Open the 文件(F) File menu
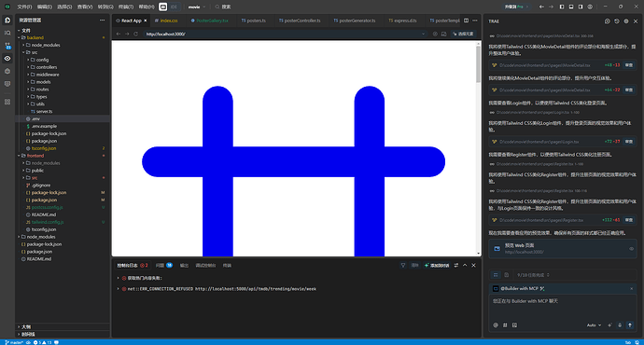Viewport: 644px width, 345px height. [x=24, y=7]
